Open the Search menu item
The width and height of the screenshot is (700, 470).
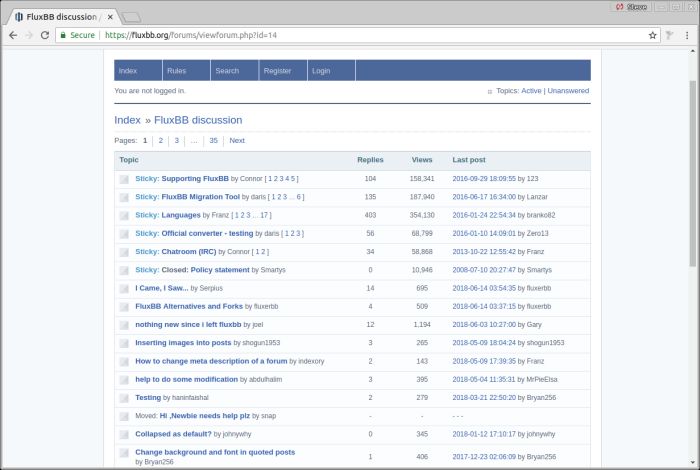tap(234, 71)
